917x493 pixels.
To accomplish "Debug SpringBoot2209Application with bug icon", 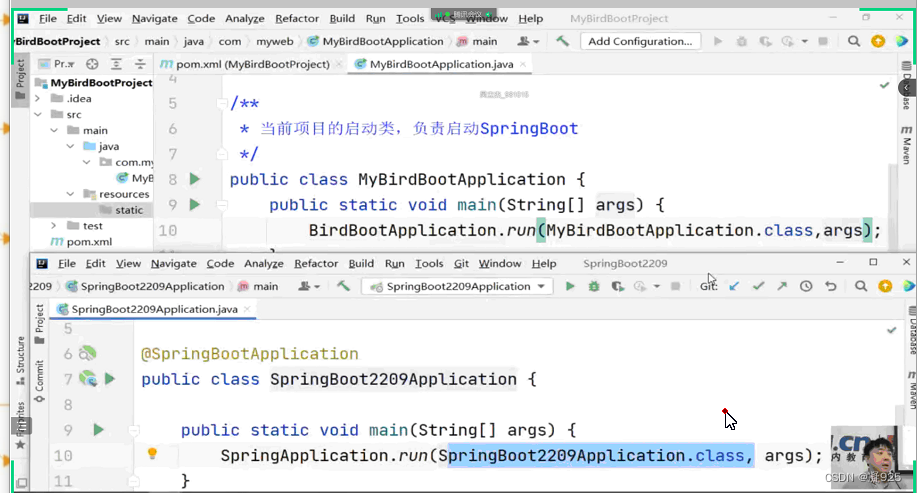I will (594, 287).
